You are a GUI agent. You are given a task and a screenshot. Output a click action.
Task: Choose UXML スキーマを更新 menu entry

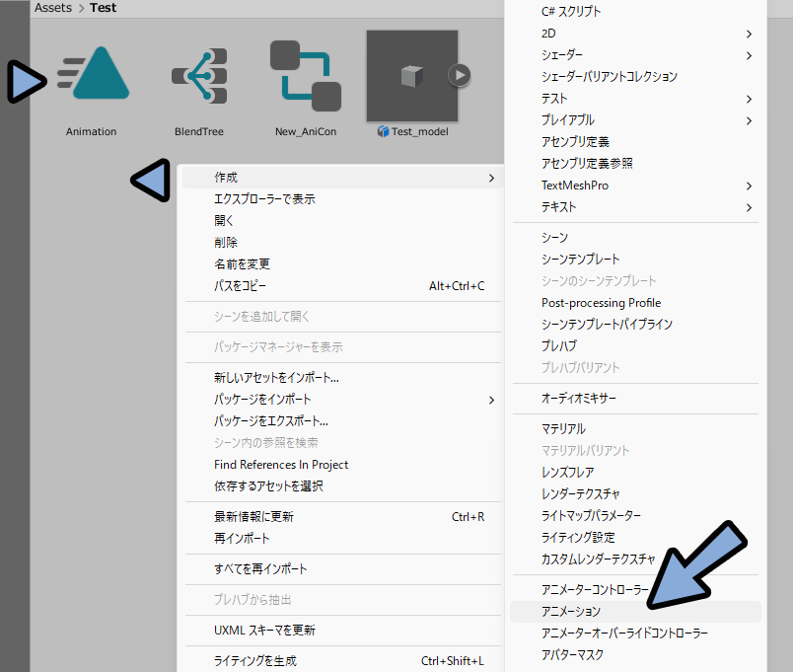click(343, 631)
